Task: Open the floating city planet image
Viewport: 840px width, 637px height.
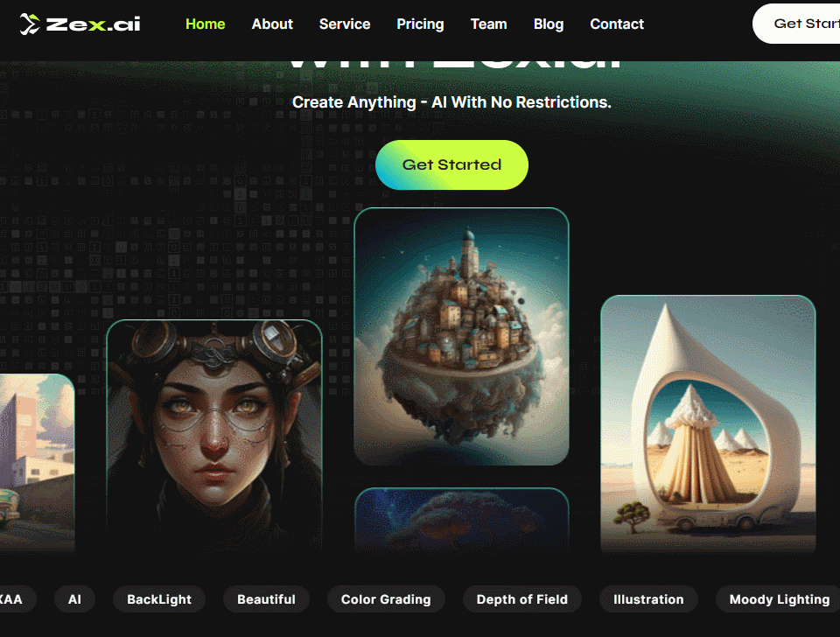Action: (461, 337)
